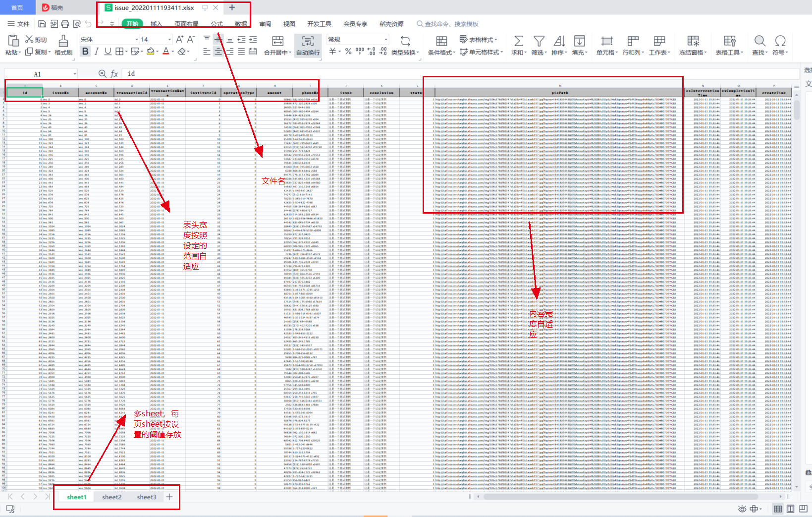Switch to the Review (审阅) ribbon tab

265,24
